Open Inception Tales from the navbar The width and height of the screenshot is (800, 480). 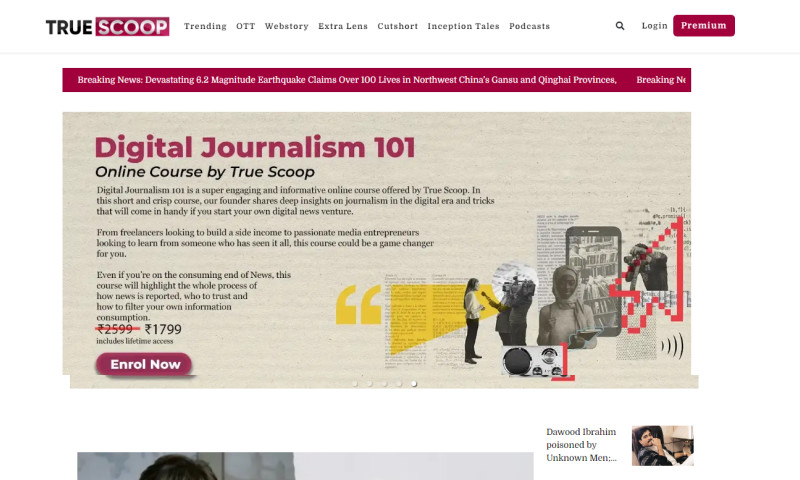point(463,26)
